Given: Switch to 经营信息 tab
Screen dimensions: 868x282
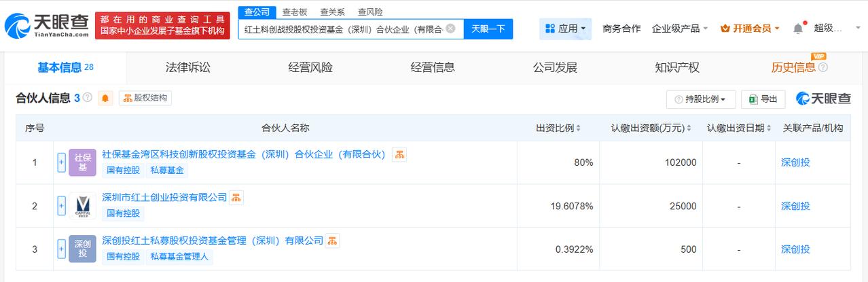Looking at the screenshot, I should tap(433, 67).
